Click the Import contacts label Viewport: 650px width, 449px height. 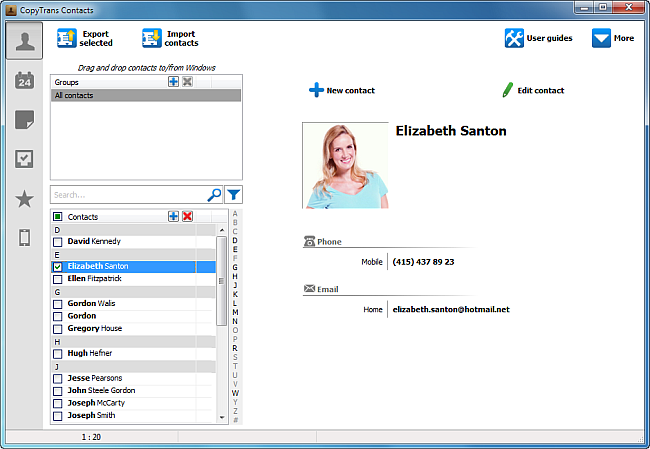(x=181, y=38)
